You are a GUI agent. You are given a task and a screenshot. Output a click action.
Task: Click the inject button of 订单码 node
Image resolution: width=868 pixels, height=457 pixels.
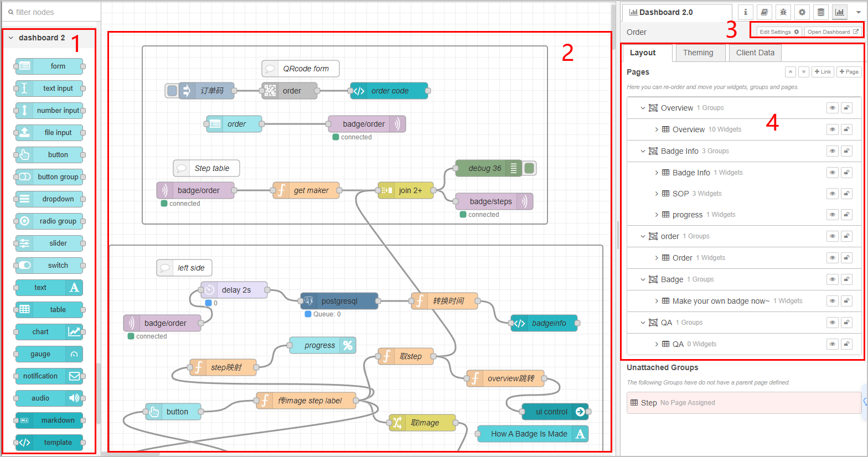(172, 91)
